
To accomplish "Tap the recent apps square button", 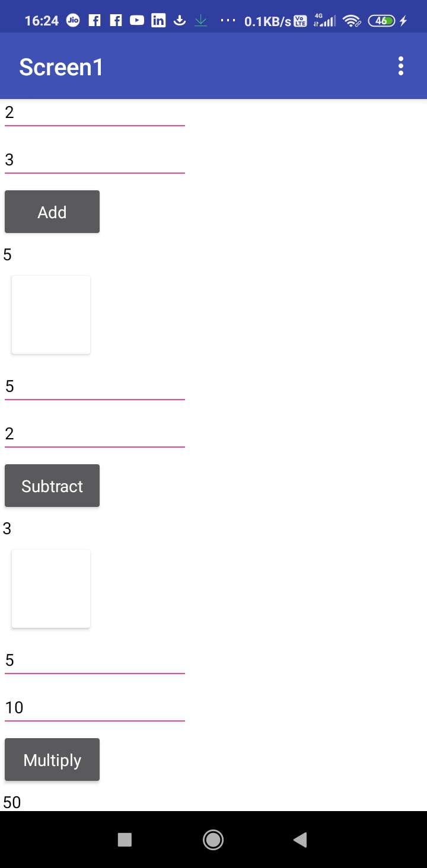I will click(125, 839).
